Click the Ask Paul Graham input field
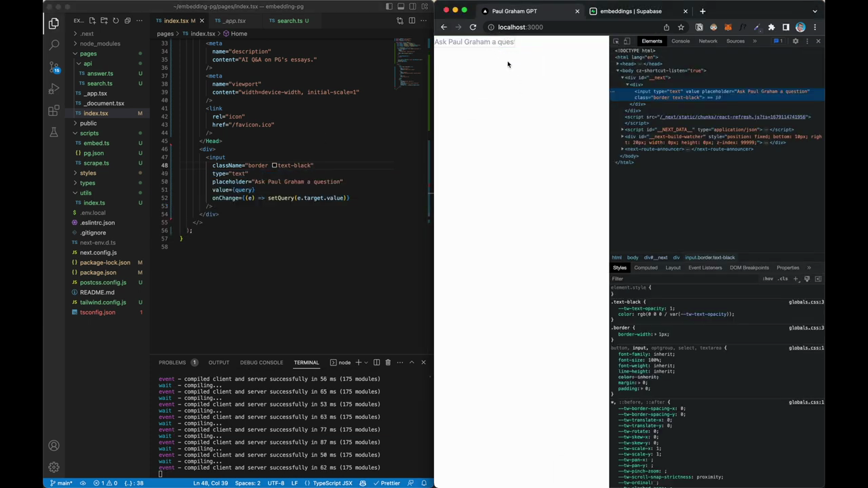The image size is (868, 488). [475, 42]
